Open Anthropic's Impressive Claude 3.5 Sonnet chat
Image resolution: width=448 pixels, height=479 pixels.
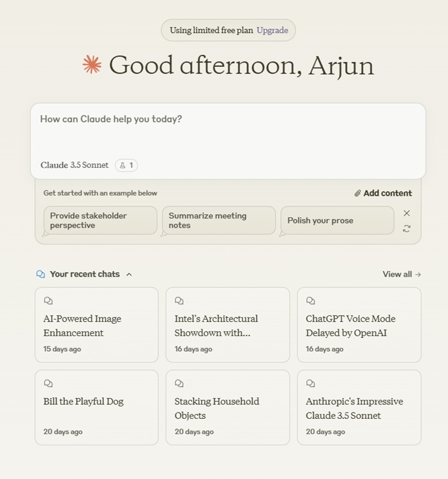359,407
